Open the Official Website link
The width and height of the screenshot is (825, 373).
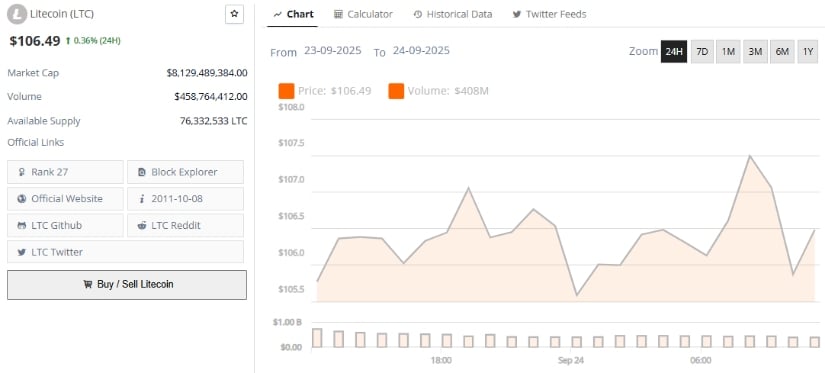tap(65, 199)
